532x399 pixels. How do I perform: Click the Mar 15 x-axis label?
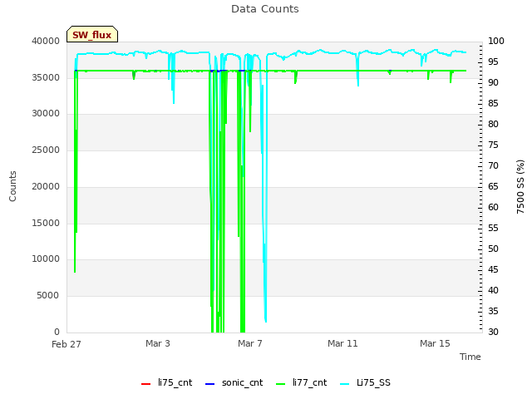coord(435,343)
